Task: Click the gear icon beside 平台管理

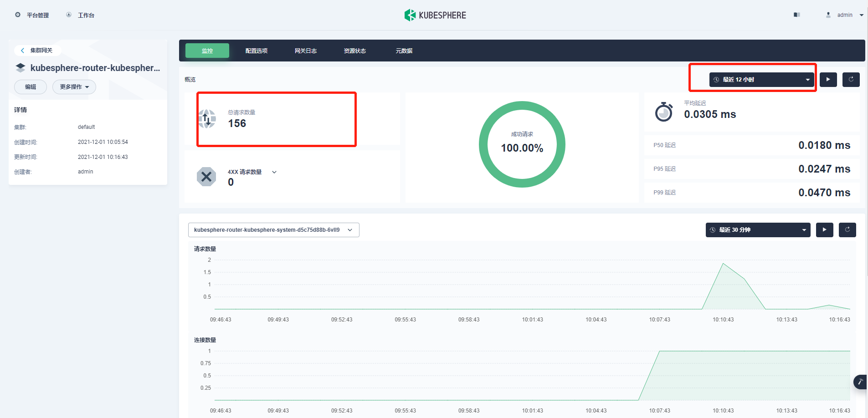Action: pyautogui.click(x=18, y=15)
